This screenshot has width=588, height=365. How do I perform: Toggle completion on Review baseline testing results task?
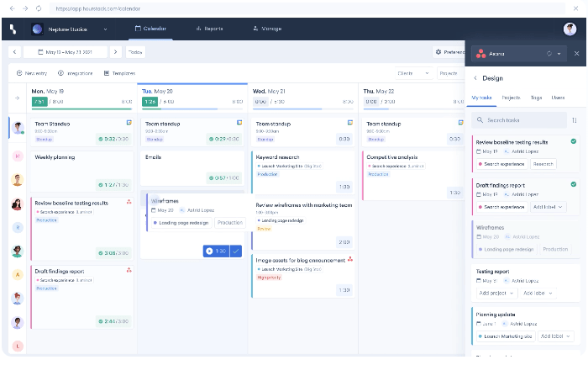[573, 142]
